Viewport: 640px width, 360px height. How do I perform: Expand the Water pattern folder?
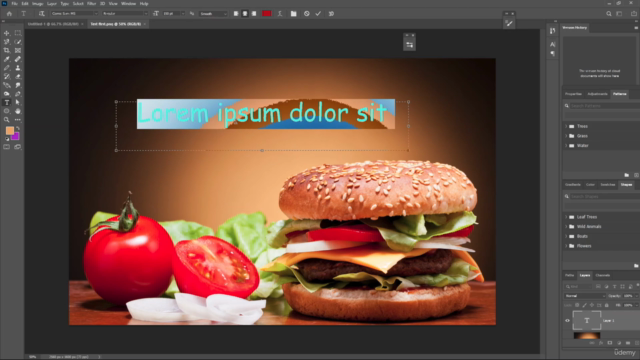tap(566, 145)
